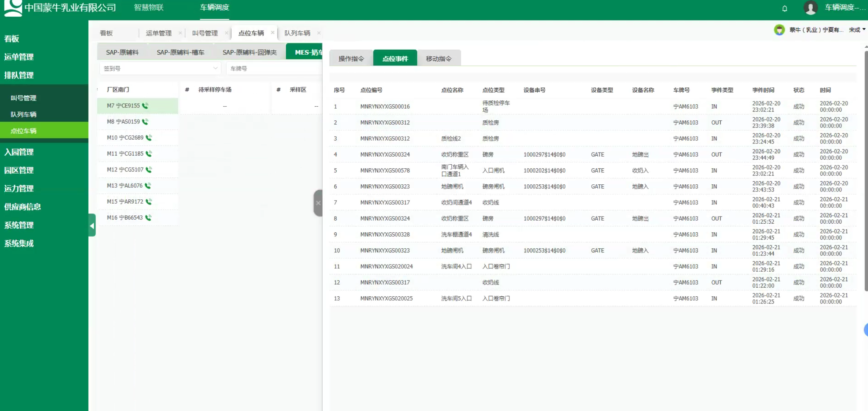Click phone icon beside M13 宁AL6076
The image size is (868, 411).
point(148,186)
